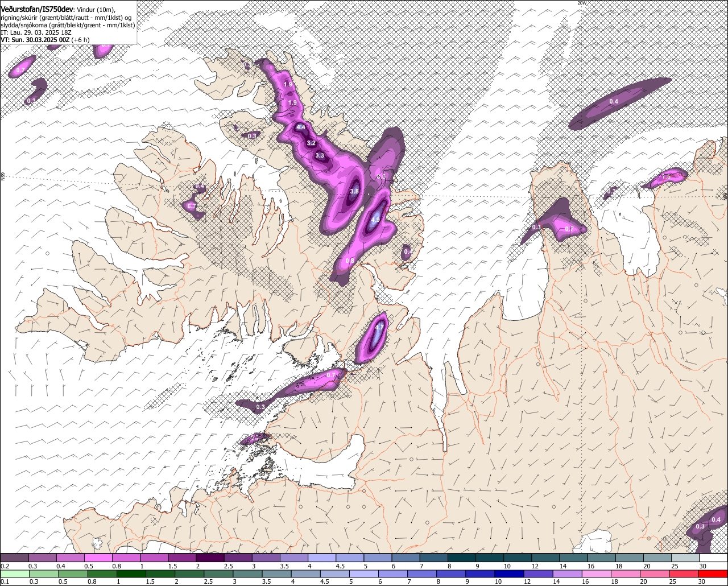Click the 4.7 precipitation value label
This screenshot has width=728, height=586.
[379, 328]
